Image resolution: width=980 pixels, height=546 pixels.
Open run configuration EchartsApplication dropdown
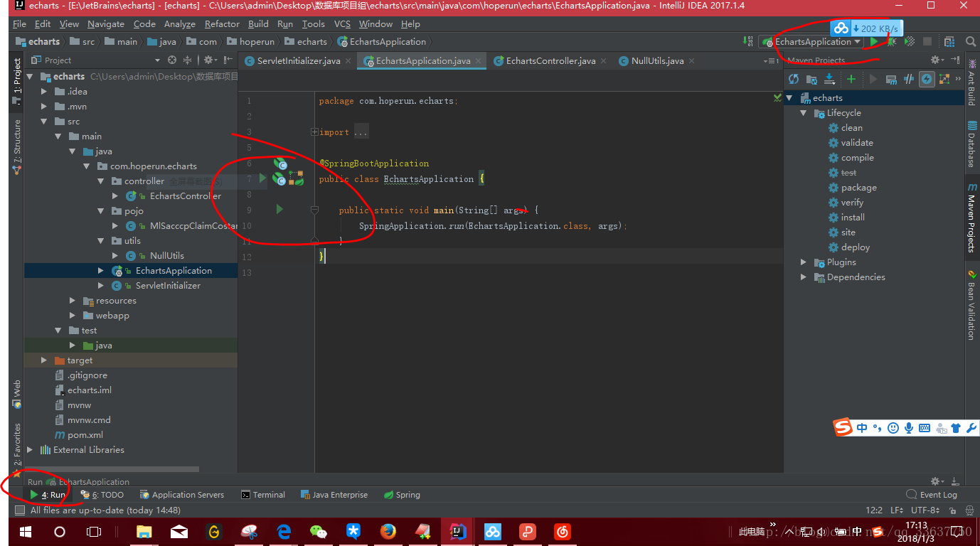tap(811, 42)
